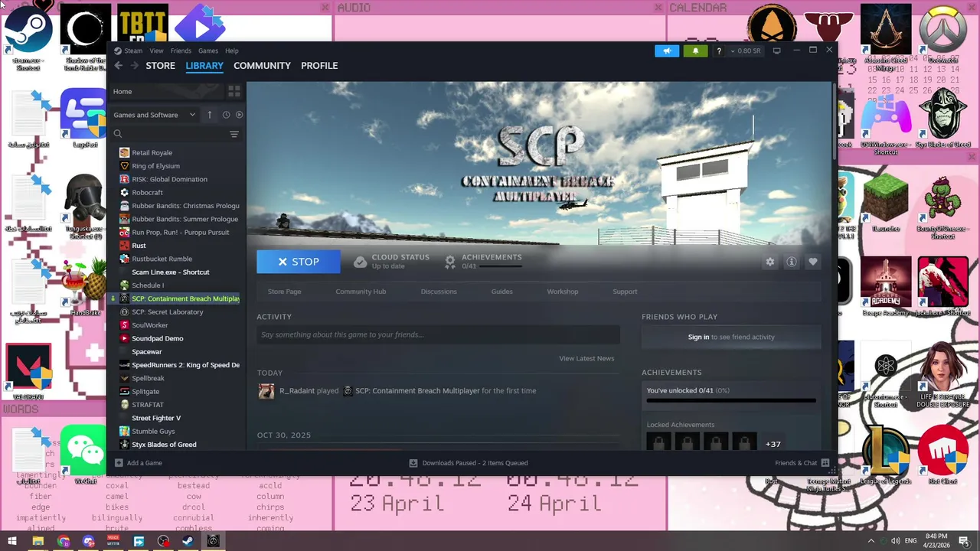
Task: Open the Help menu
Action: (x=232, y=51)
